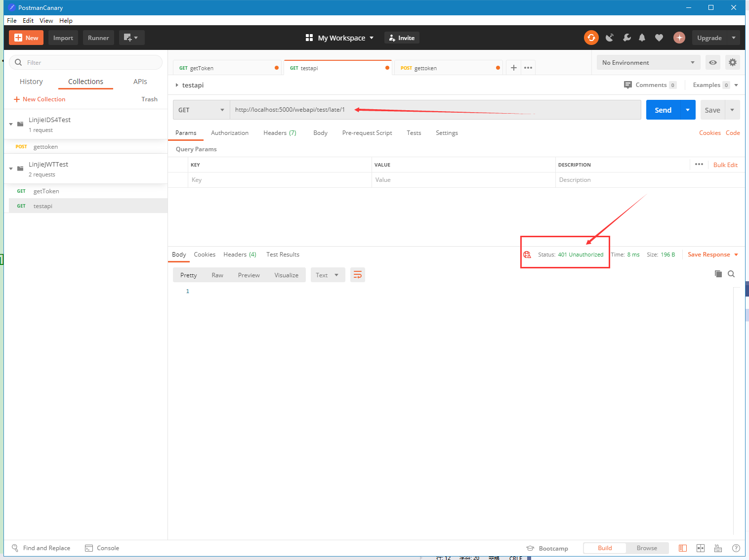
Task: Click the environment quick look eye icon
Action: tap(712, 62)
